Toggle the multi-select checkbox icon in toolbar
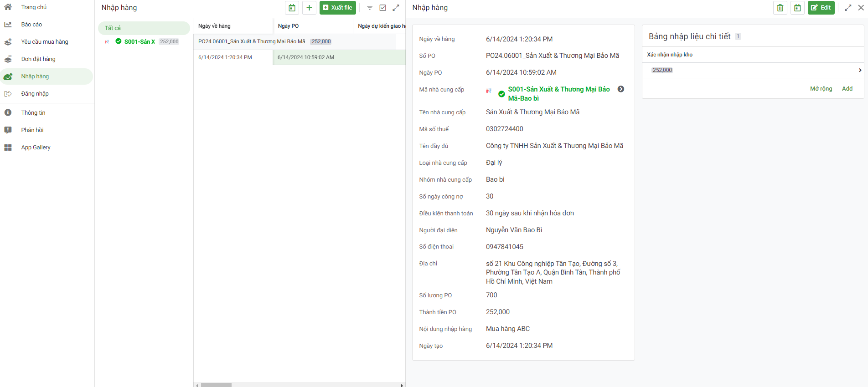The image size is (868, 387). 383,8
